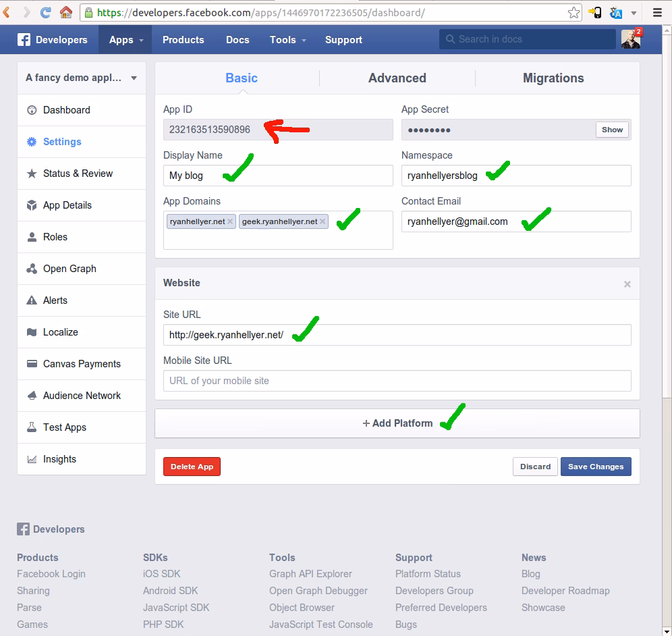Screen dimensions: 672x636
Task: Click the Status & Review star icon
Action: pyautogui.click(x=32, y=174)
